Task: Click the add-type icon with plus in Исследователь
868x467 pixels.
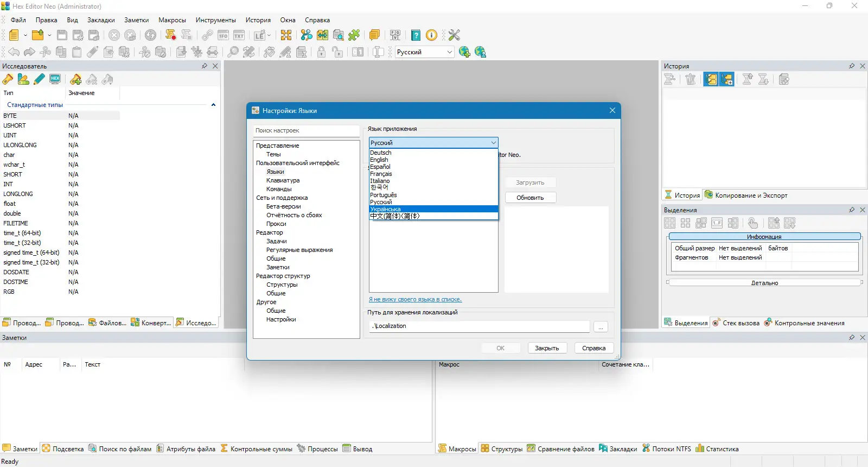Action: [76, 79]
